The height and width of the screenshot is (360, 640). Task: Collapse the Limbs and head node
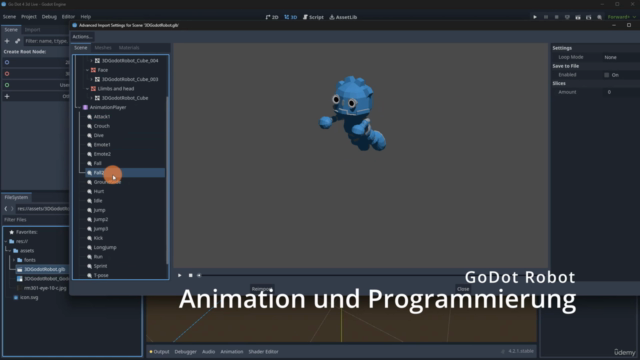87,89
